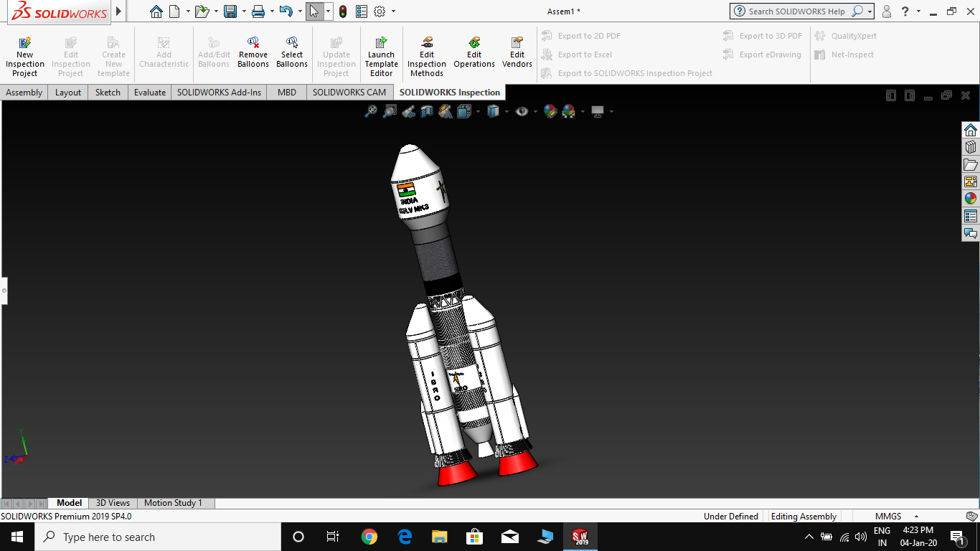
Task: Open Apply Scene dropdown
Action: pyautogui.click(x=583, y=111)
